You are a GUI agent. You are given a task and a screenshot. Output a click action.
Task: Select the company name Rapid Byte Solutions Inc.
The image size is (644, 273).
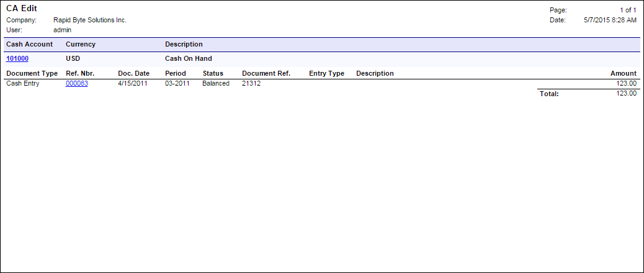tap(90, 20)
